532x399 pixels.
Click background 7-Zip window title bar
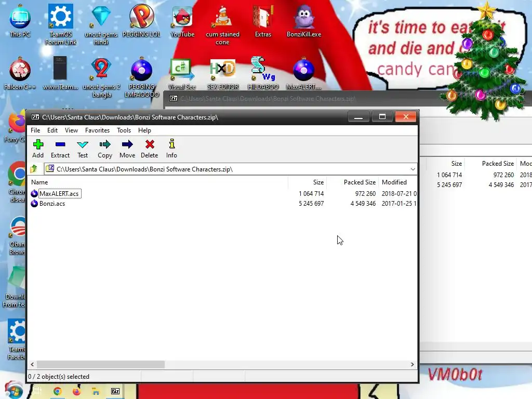point(302,99)
